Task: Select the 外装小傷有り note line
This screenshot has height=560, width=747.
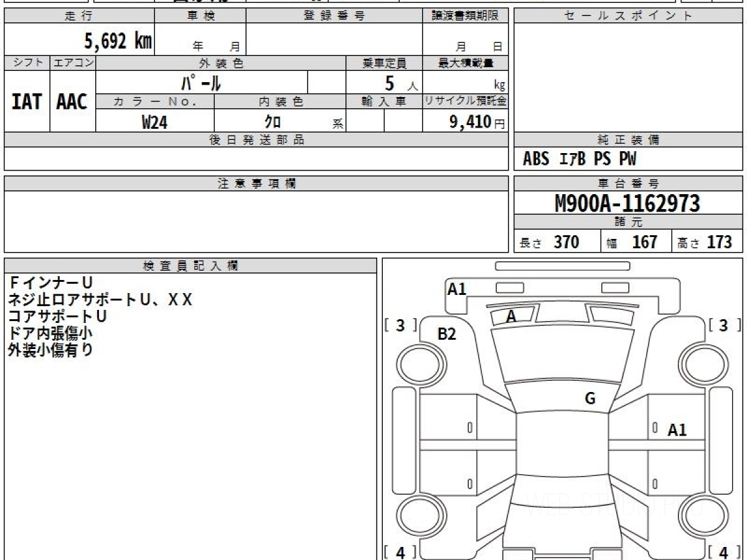Action: (x=50, y=350)
